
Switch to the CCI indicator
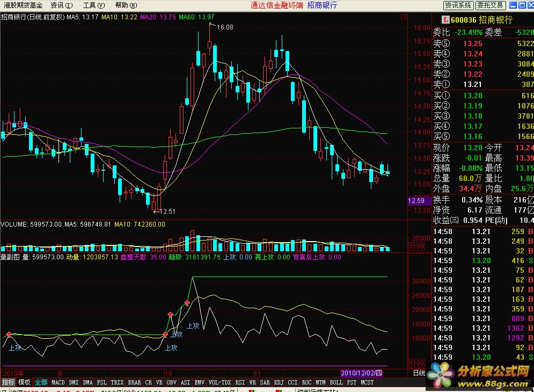tap(292, 382)
